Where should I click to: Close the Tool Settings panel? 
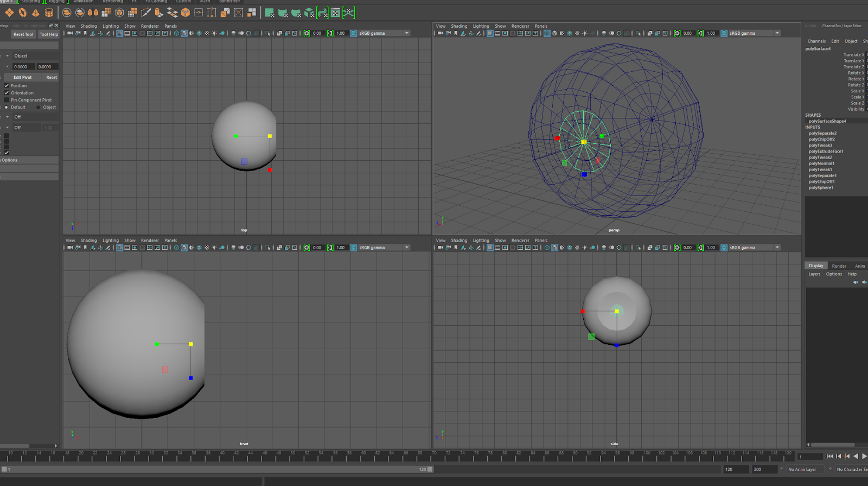coord(56,26)
